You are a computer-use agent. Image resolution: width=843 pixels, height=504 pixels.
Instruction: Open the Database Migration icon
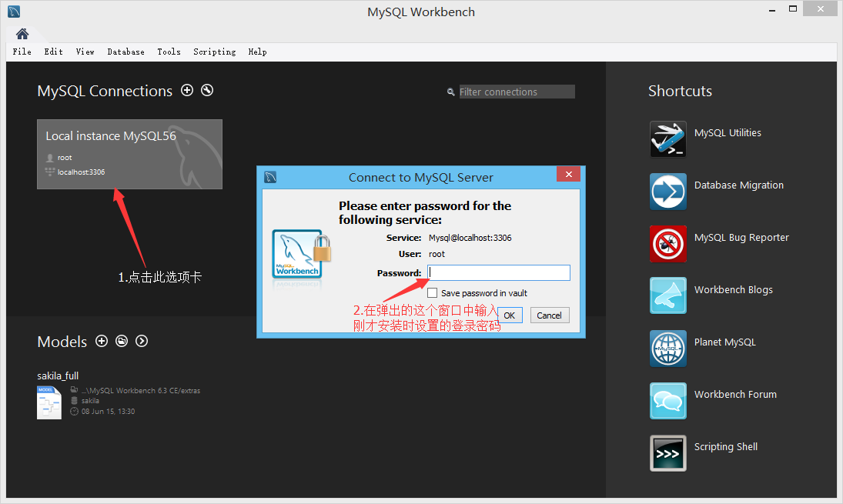(667, 192)
